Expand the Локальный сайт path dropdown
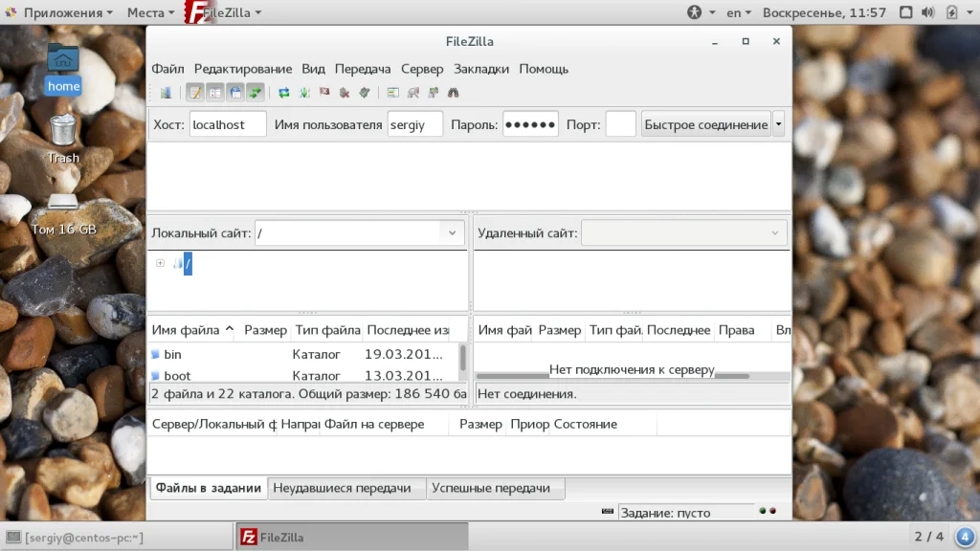 [x=452, y=233]
